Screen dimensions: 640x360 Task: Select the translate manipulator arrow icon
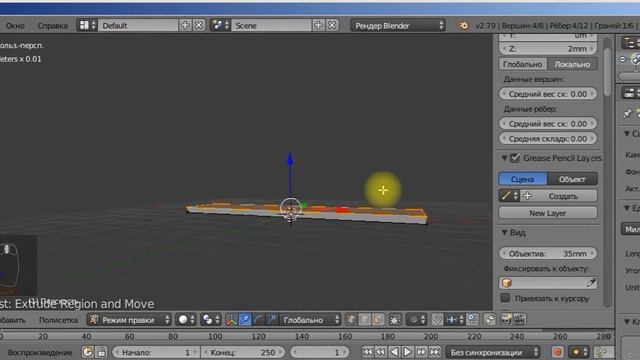(244, 320)
